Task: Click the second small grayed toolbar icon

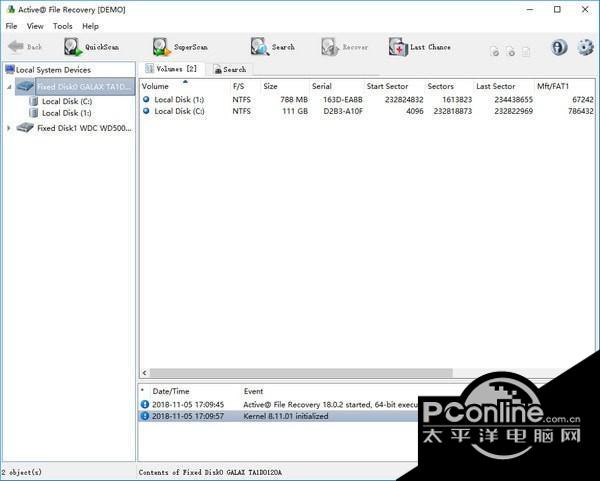Action: 510,51
